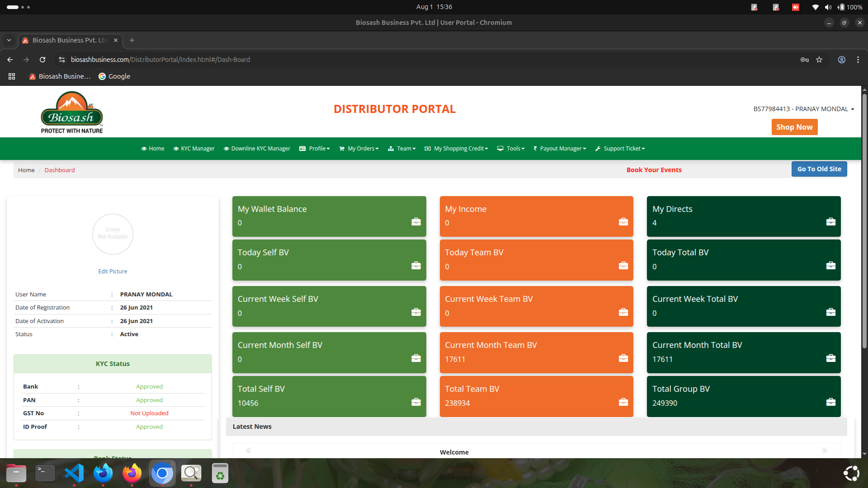
Task: Bookmark this page with star icon
Action: click(819, 60)
